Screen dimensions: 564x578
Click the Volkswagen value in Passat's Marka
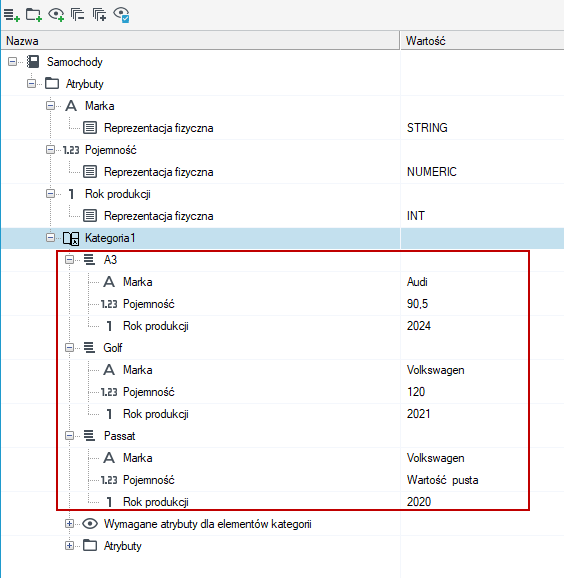[435, 458]
